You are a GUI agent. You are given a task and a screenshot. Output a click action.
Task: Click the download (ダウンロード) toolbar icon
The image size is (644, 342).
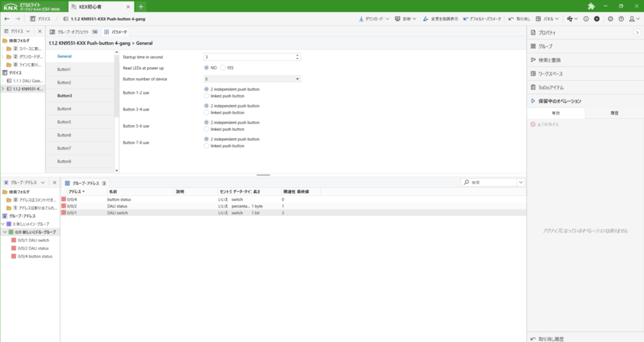[x=360, y=19]
